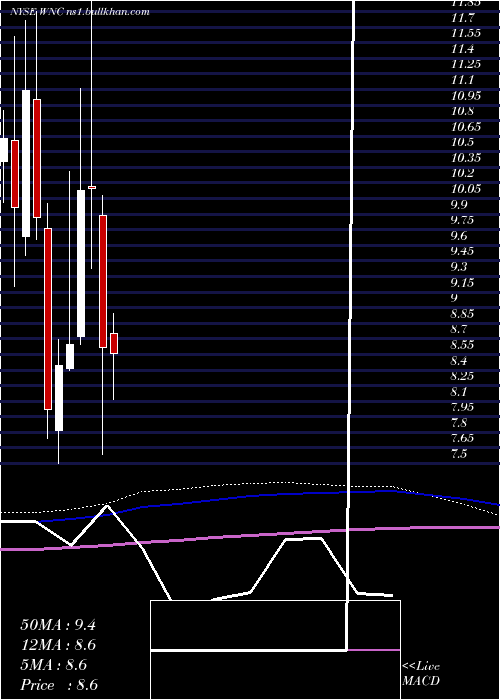Click the 8.55 price axis label
The width and height of the screenshot is (500, 700).
click(x=462, y=345)
